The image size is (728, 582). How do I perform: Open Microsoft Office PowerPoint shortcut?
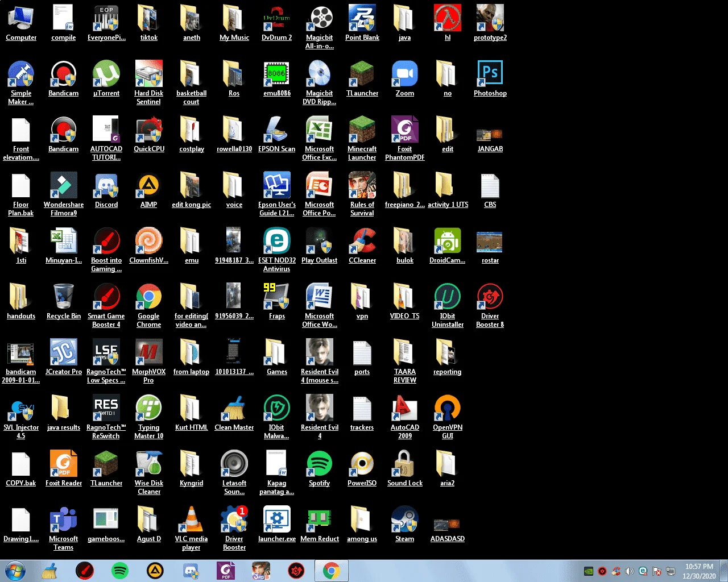coord(320,194)
